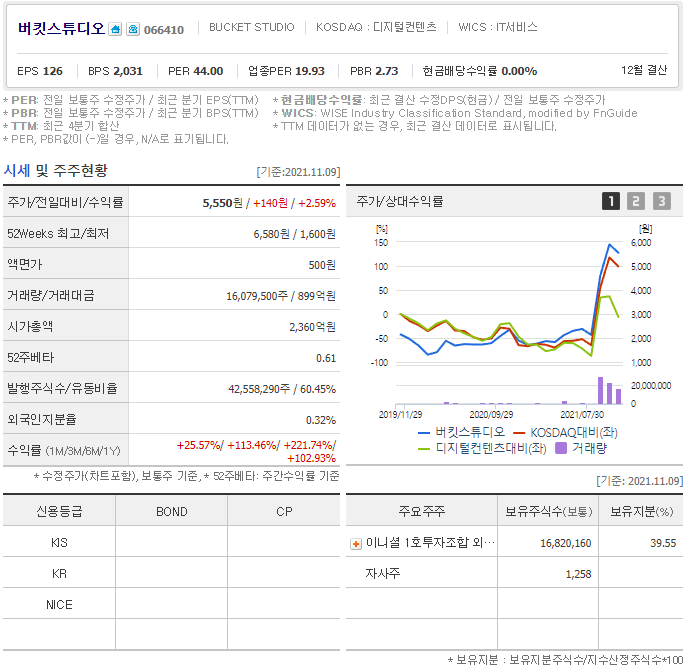Expand the 이니셜 1호투자조합 shareholder row plus icon
This screenshot has height=670, width=689.
355,544
